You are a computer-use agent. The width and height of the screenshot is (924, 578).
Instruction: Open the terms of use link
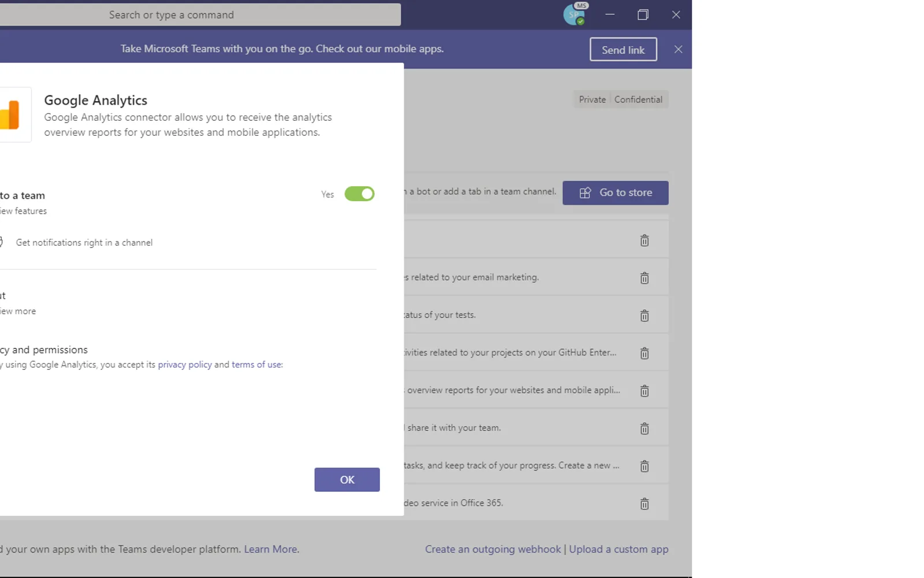(x=256, y=365)
